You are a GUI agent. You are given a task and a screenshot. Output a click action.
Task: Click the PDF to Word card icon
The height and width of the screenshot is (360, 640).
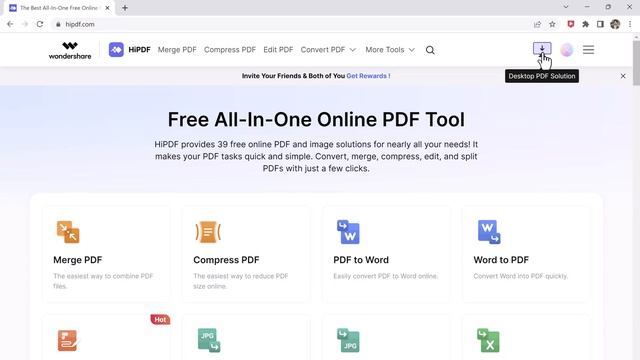pos(348,232)
